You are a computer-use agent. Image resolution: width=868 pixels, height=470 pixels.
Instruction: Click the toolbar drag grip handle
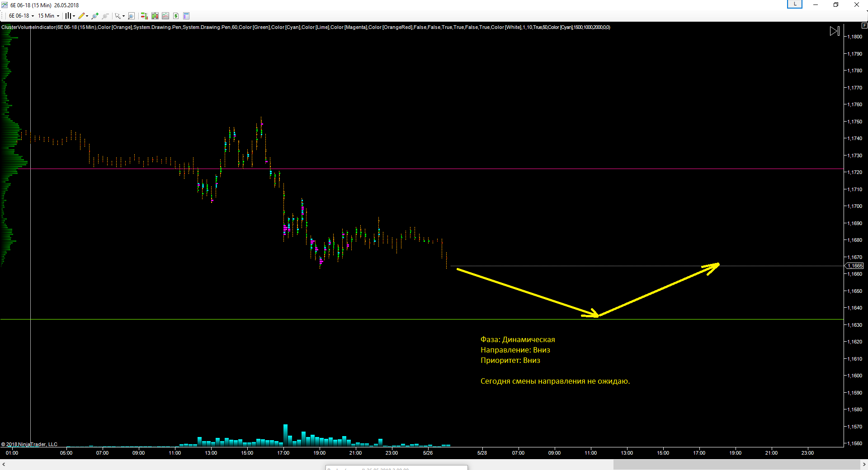point(4,16)
